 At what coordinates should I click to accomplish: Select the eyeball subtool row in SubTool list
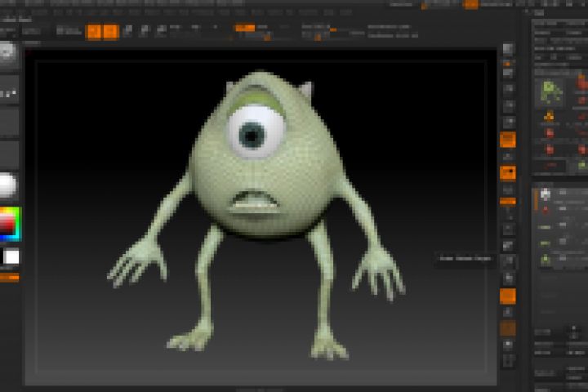pyautogui.click(x=560, y=194)
